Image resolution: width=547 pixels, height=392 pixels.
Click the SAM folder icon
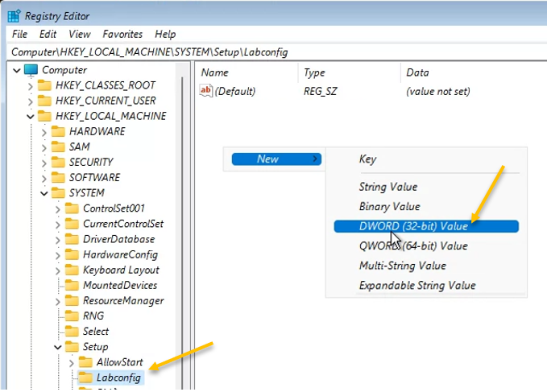pos(58,146)
